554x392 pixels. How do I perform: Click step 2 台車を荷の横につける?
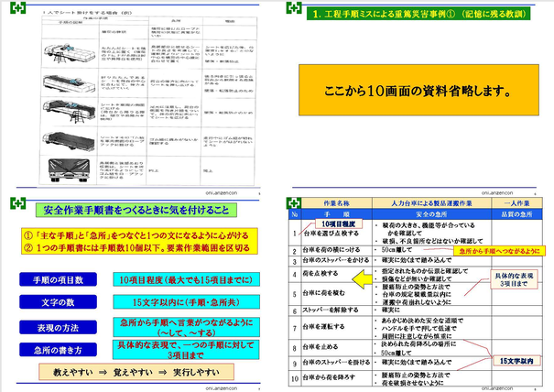331,250
